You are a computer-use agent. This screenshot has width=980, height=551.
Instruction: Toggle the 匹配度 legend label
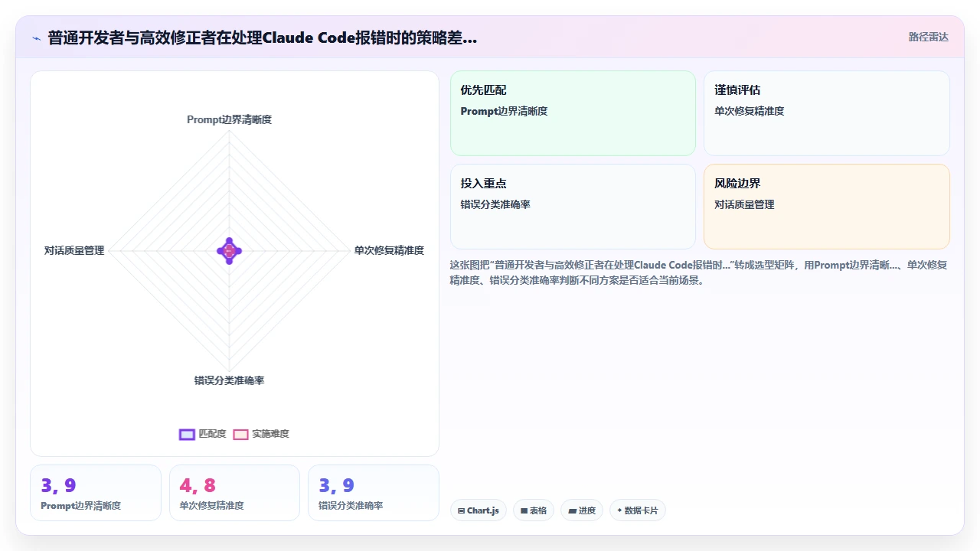click(x=212, y=434)
